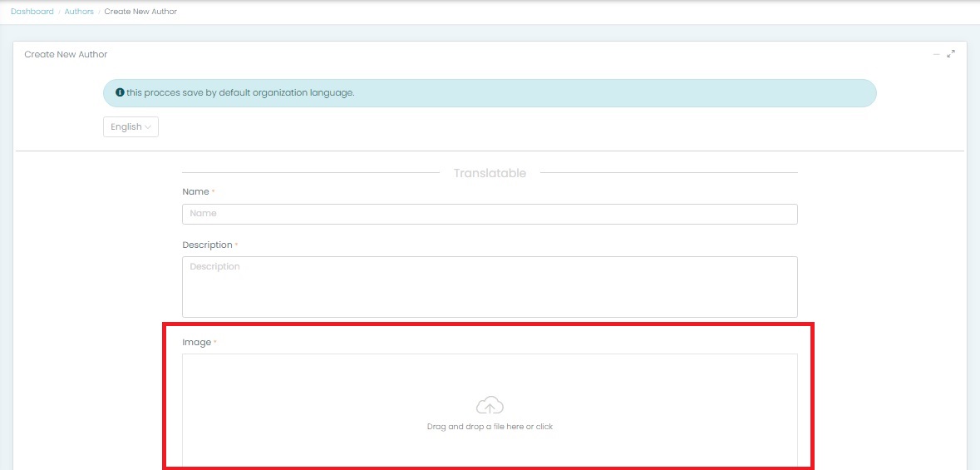Click the cloud upload icon

[490, 406]
